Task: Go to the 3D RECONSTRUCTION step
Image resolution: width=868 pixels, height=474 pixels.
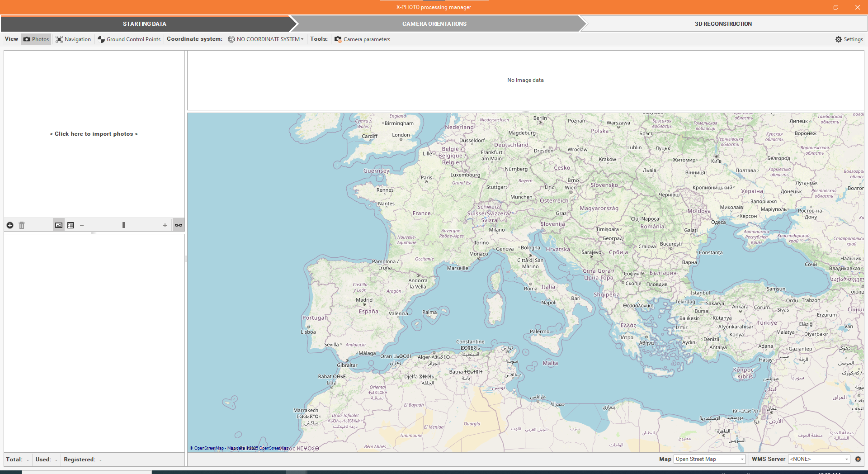Action: click(x=723, y=24)
